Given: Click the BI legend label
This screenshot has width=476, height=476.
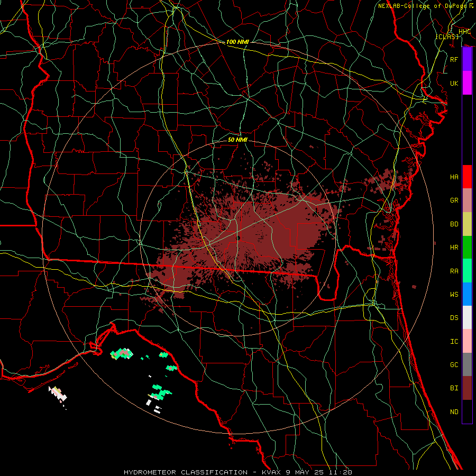Looking at the screenshot, I should pyautogui.click(x=454, y=388).
